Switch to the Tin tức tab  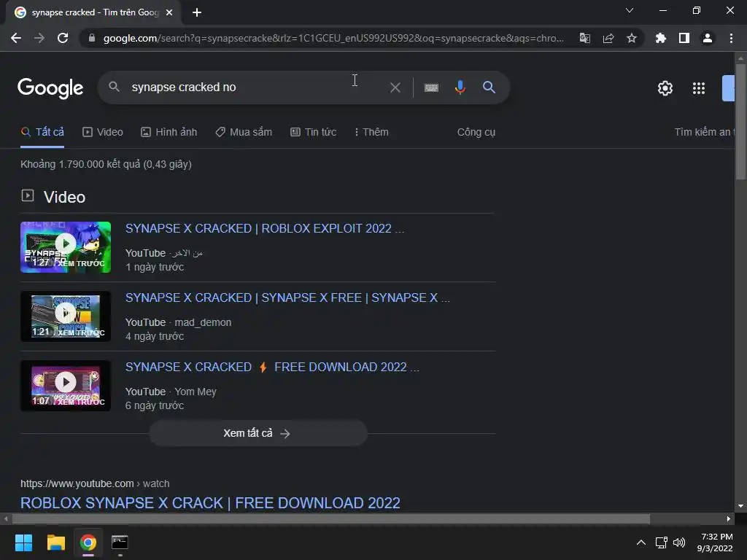coord(313,132)
